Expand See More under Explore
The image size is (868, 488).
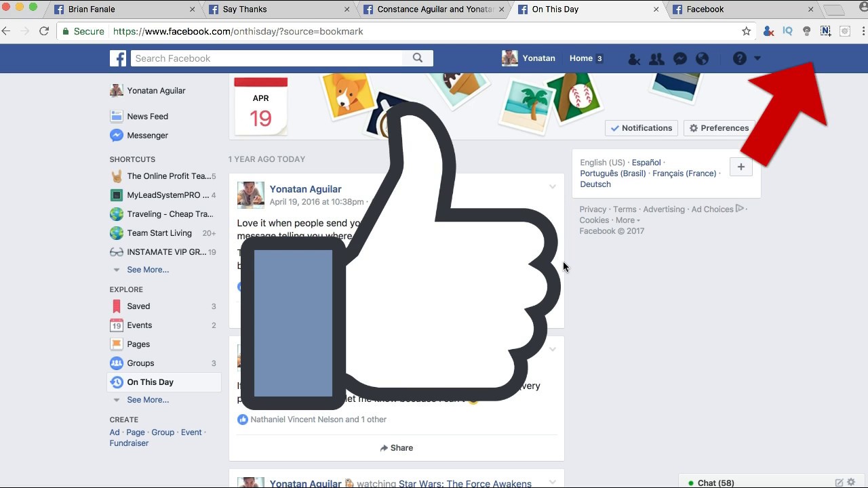coord(147,400)
